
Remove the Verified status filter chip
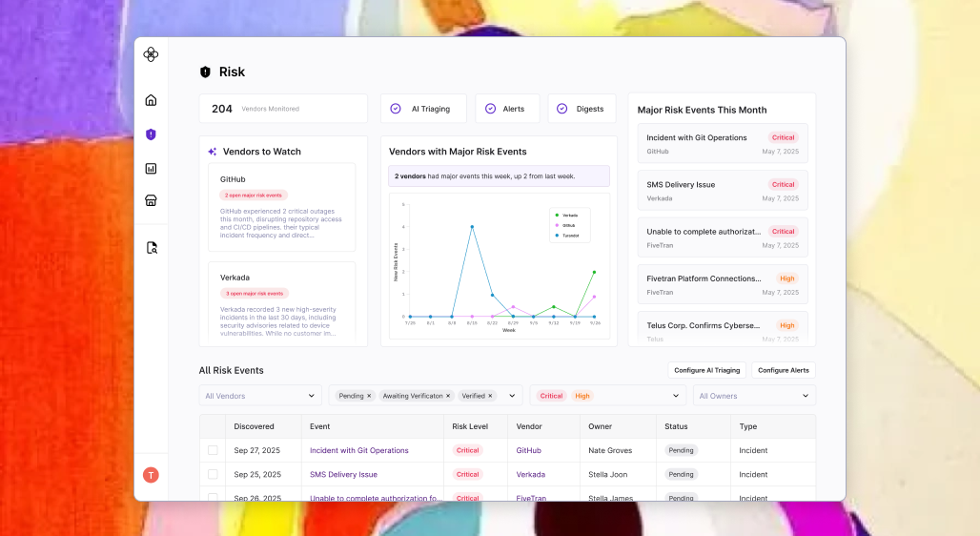click(491, 396)
